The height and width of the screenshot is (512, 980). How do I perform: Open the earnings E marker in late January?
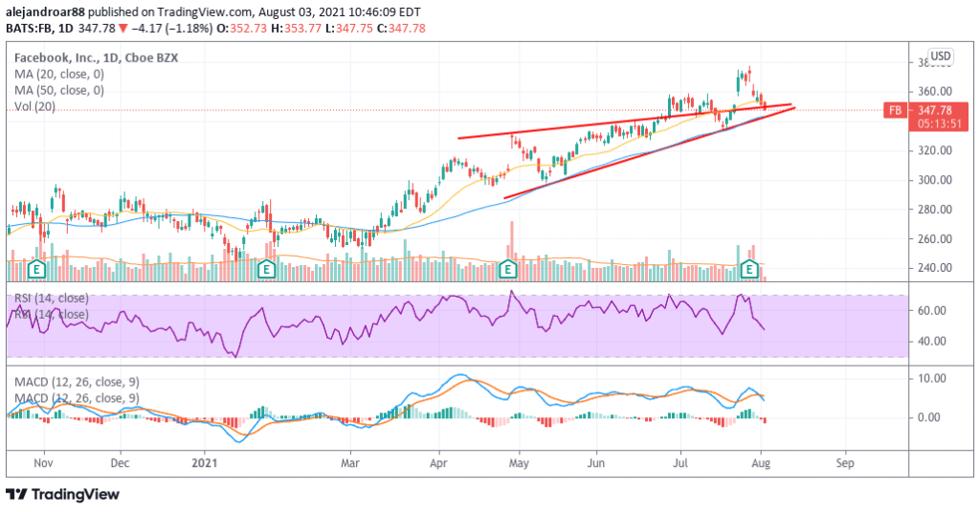[x=266, y=270]
